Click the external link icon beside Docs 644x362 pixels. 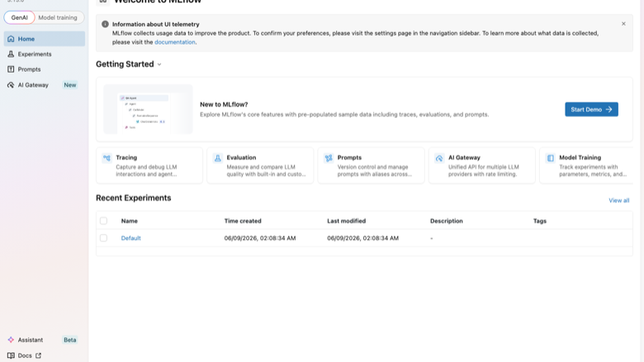tap(38, 355)
